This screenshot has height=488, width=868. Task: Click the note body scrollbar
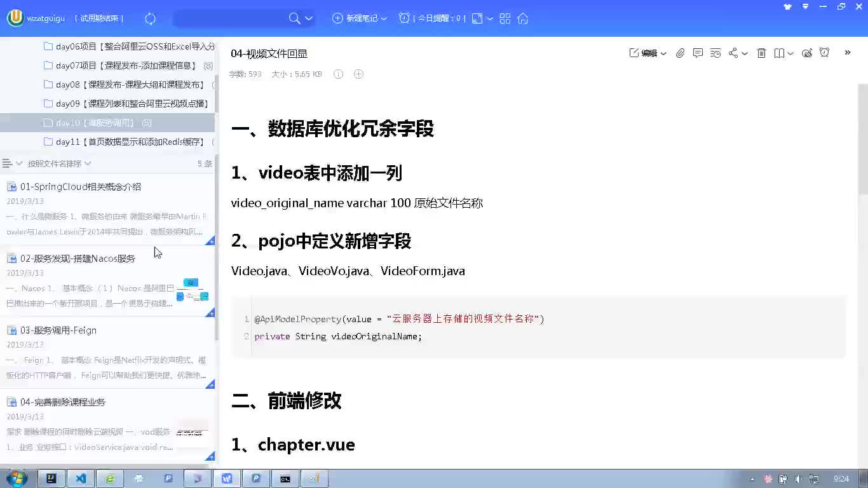tap(863, 140)
